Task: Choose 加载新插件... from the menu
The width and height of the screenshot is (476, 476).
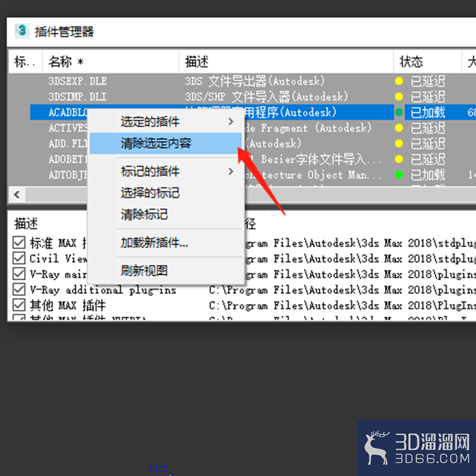Action: coord(166,243)
